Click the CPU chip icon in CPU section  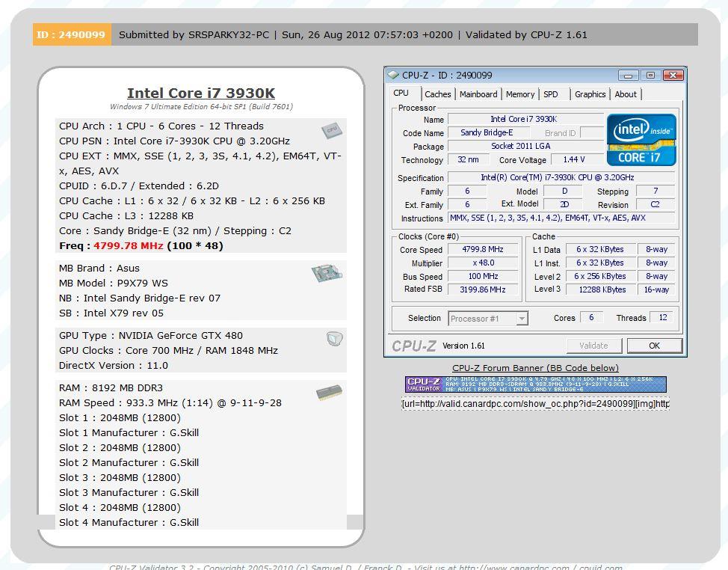click(332, 130)
